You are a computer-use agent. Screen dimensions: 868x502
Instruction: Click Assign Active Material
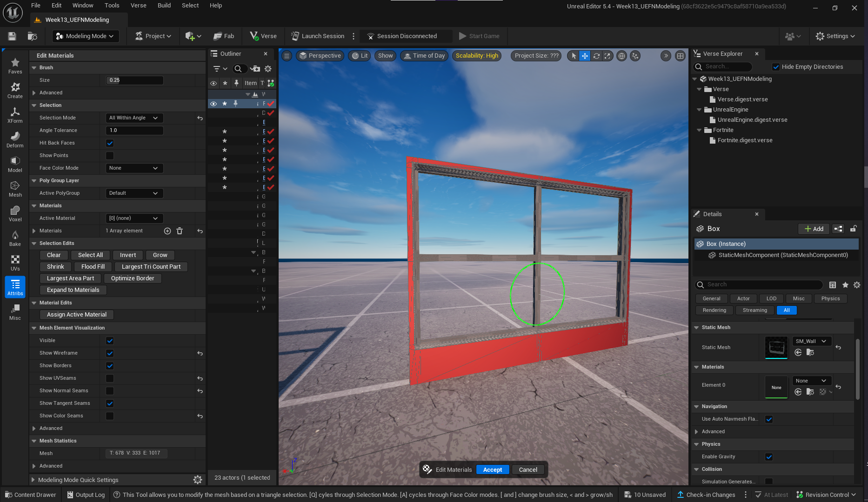[77, 315]
